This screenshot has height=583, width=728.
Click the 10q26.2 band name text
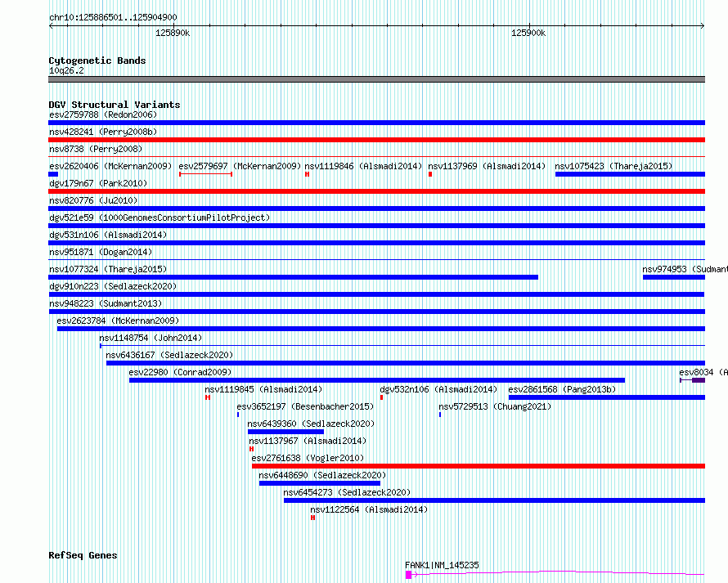pos(66,70)
